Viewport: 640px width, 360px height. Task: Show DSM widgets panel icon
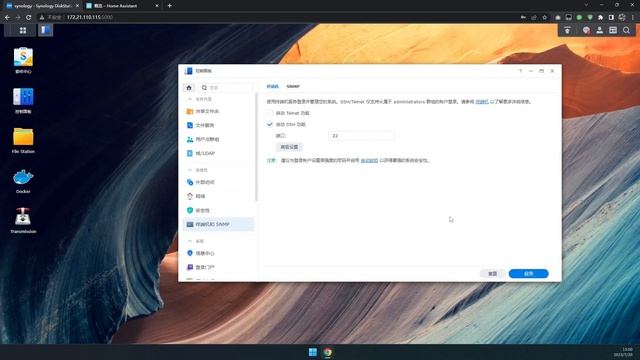click(613, 30)
